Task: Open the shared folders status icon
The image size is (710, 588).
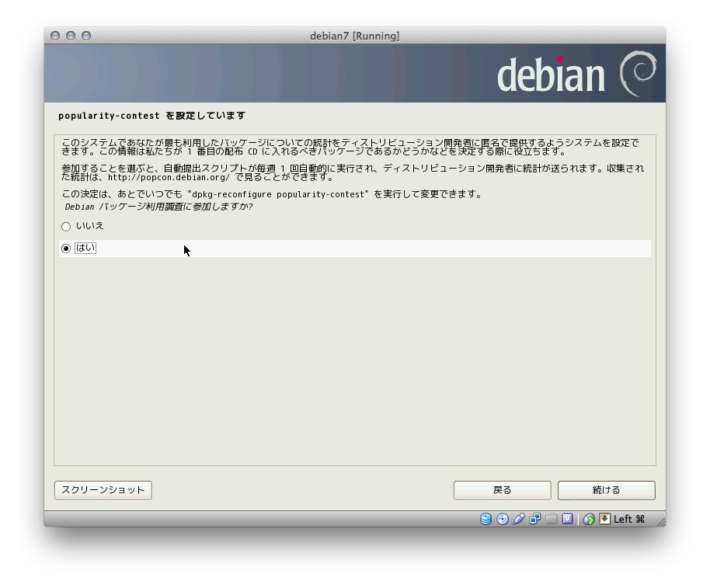Action: (551, 519)
